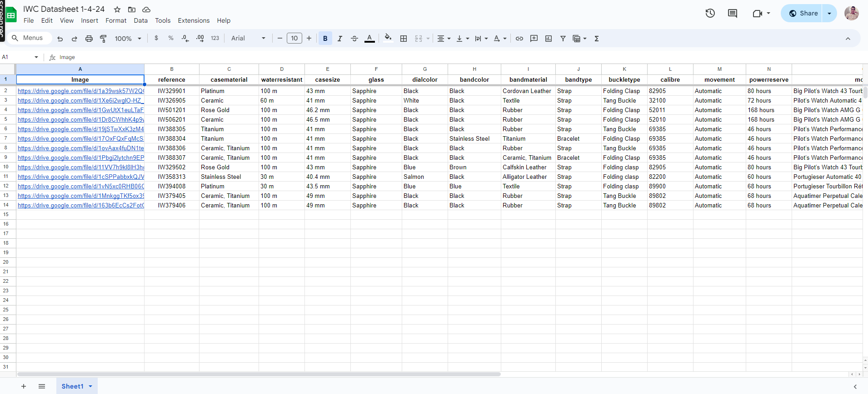Insert a link into the cell
This screenshot has width=868, height=394.
(519, 39)
